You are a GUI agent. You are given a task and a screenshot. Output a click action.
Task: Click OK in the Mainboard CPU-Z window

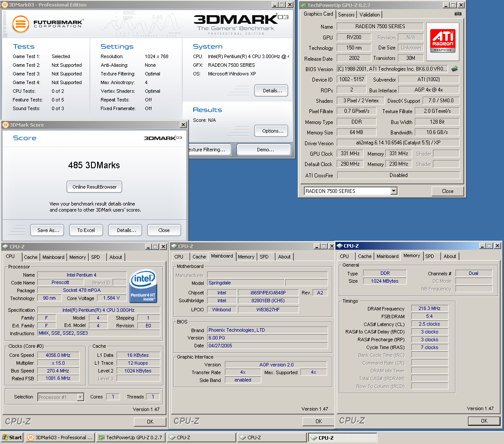click(319, 421)
